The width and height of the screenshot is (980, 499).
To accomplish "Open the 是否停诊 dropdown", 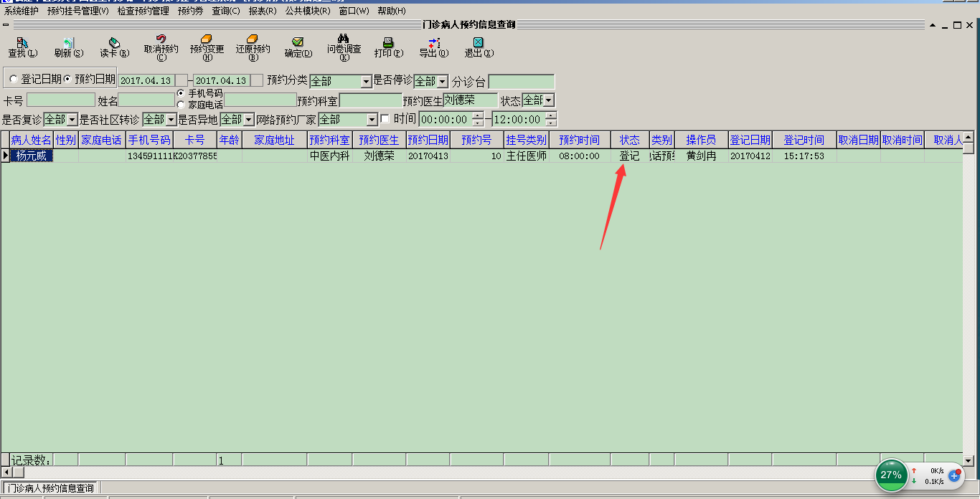I will point(442,82).
